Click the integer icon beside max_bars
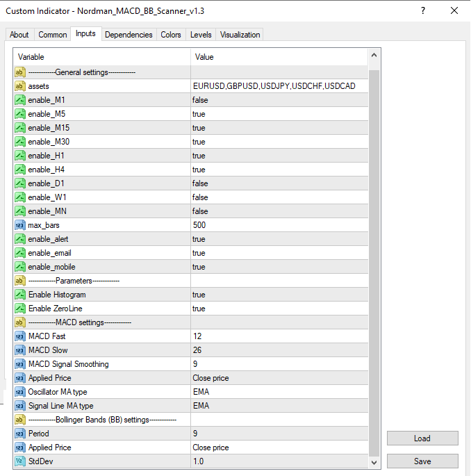 (19, 225)
